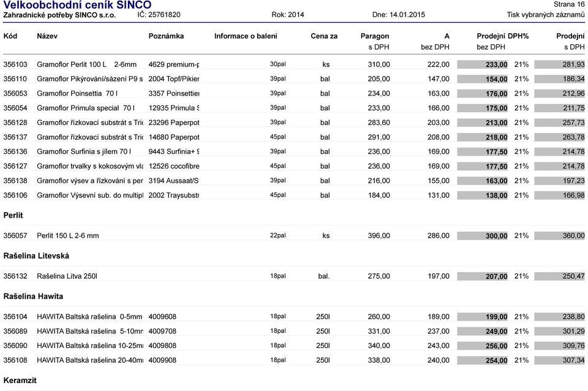
Task: Select the price with VAT 212,96
Action: (573, 93)
